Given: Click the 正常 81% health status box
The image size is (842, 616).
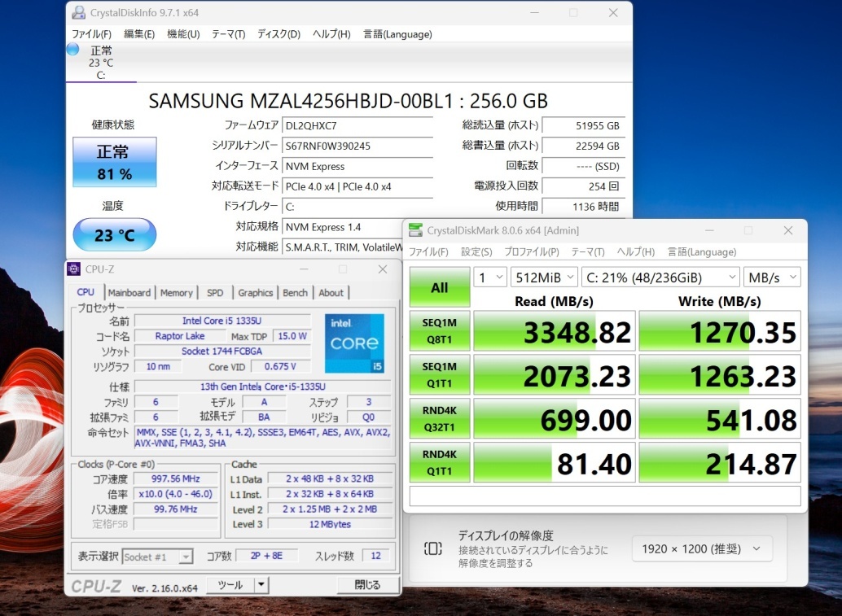Looking at the screenshot, I should (114, 162).
